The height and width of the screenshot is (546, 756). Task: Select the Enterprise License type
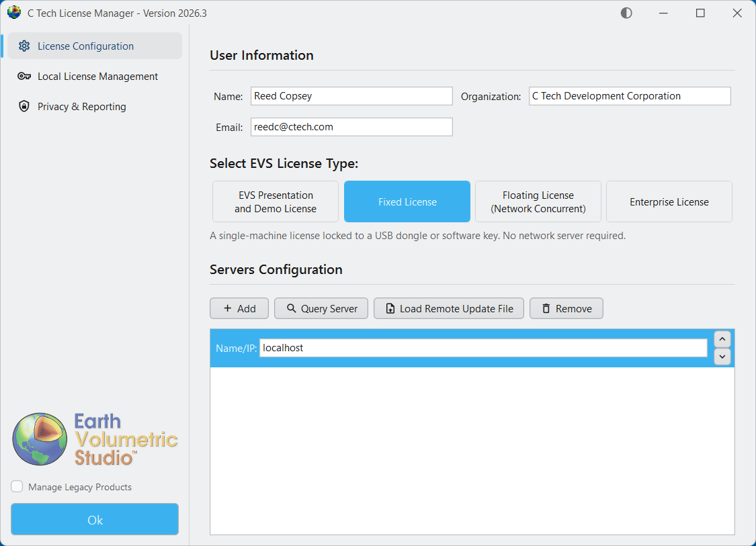click(669, 201)
